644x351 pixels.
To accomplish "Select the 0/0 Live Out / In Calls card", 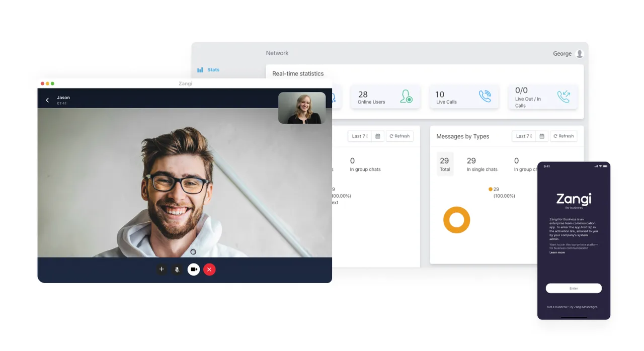I will [x=542, y=97].
